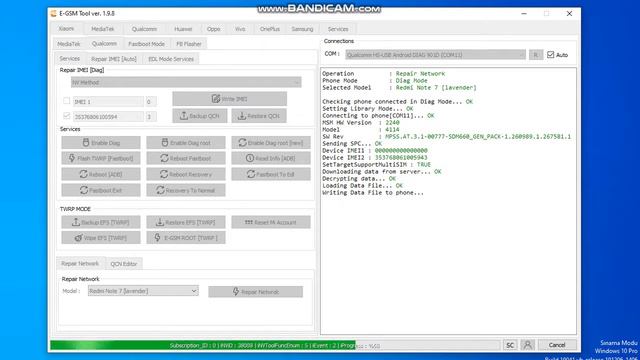
Task: Click Reboot Recovery button
Action: (186, 174)
